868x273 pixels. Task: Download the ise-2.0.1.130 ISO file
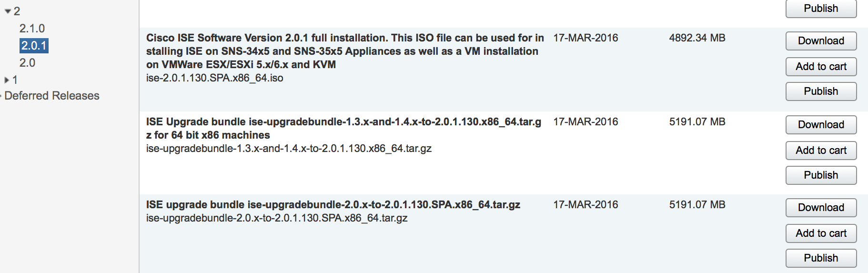(820, 41)
